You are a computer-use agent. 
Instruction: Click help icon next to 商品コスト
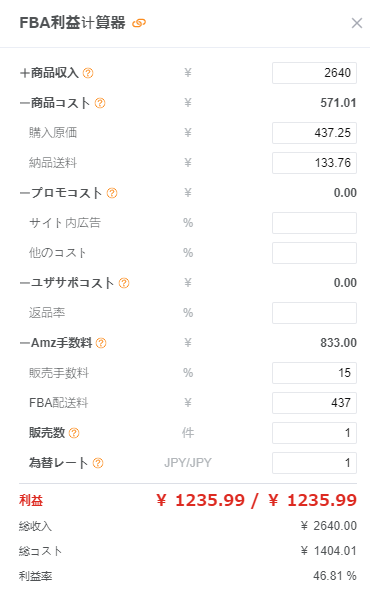coord(100,103)
